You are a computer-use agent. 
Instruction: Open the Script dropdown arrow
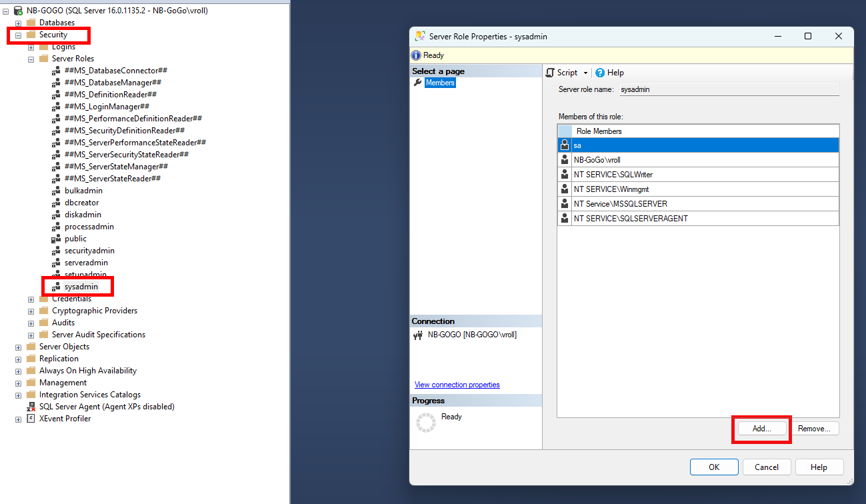[585, 73]
